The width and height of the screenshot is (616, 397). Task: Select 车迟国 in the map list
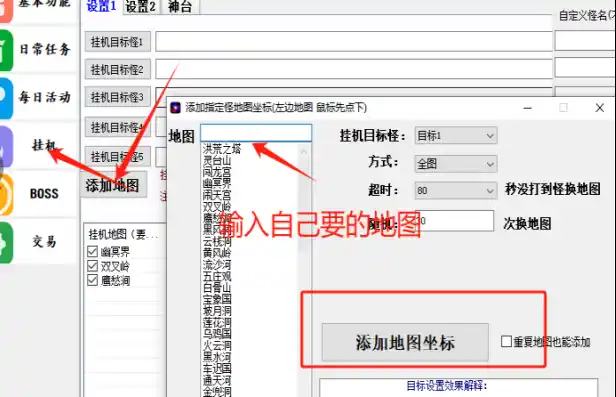click(217, 369)
